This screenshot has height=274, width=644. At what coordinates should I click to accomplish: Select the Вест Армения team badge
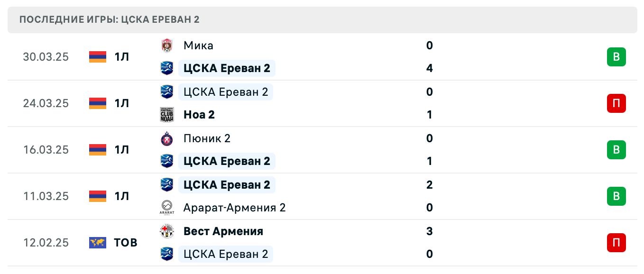(x=167, y=231)
